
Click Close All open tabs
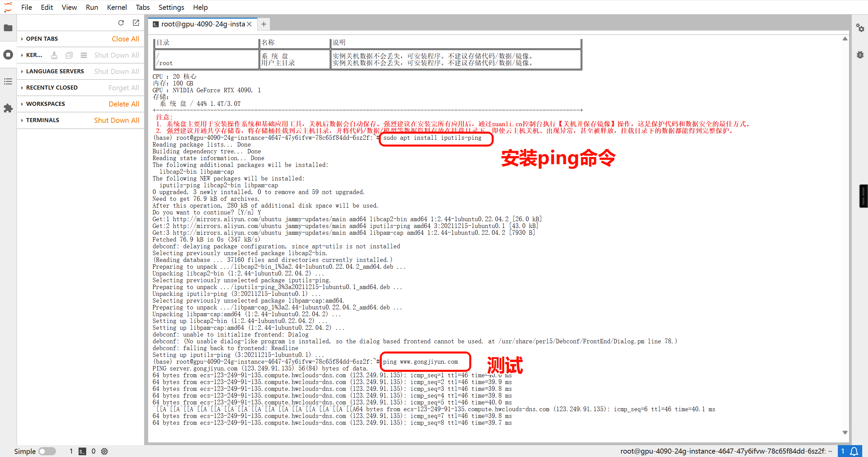[125, 39]
